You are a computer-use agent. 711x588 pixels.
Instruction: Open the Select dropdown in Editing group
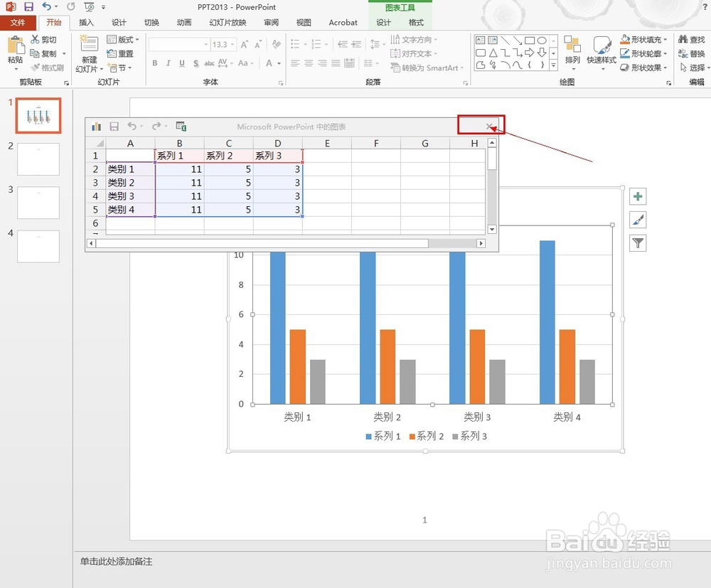tap(694, 68)
